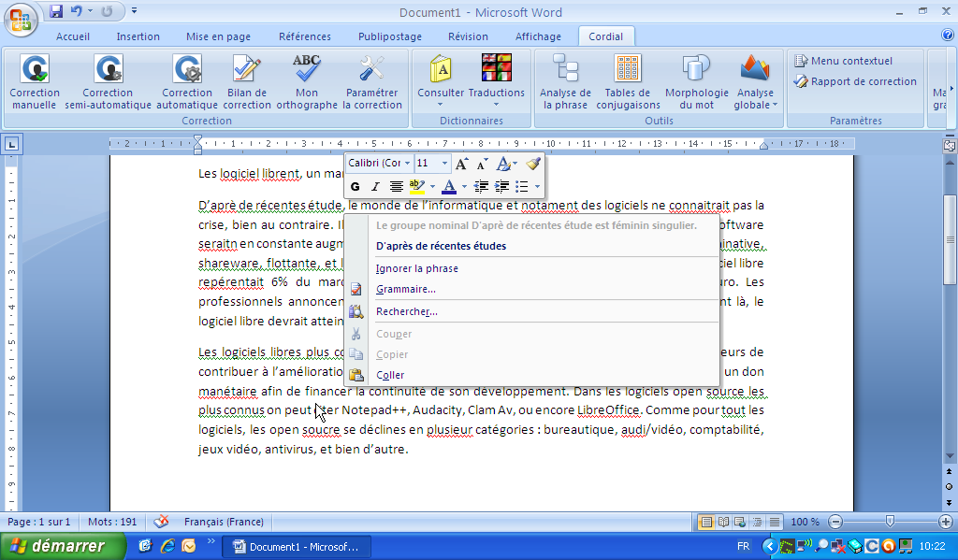Undo the last action

pyautogui.click(x=77, y=11)
